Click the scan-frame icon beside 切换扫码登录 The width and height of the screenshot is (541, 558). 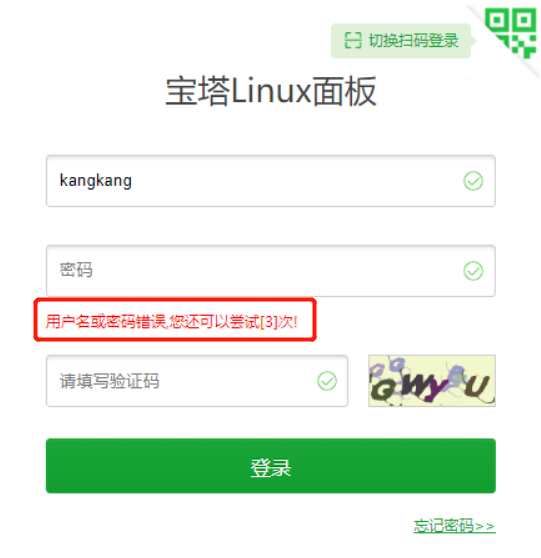(x=353, y=40)
